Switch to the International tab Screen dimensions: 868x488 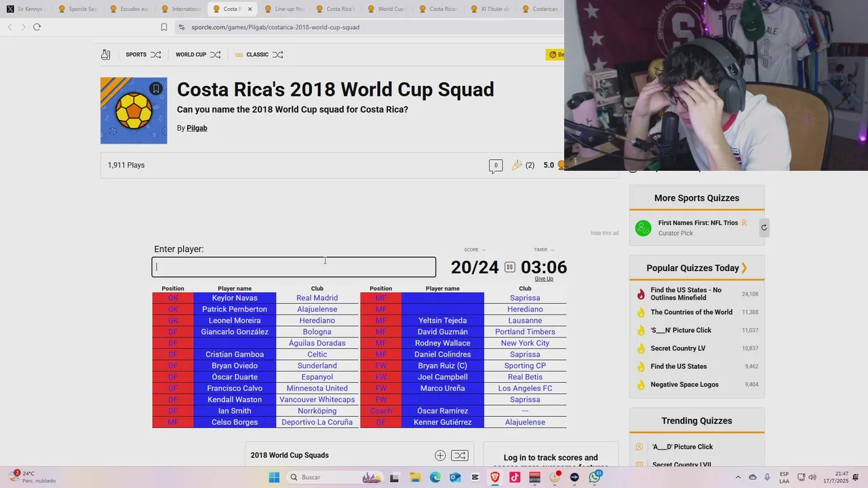pos(180,9)
